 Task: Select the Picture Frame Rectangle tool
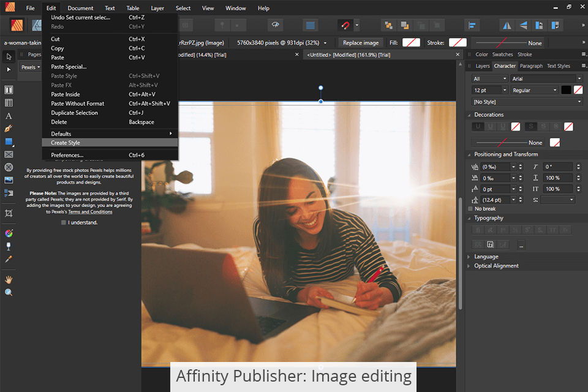[9, 154]
